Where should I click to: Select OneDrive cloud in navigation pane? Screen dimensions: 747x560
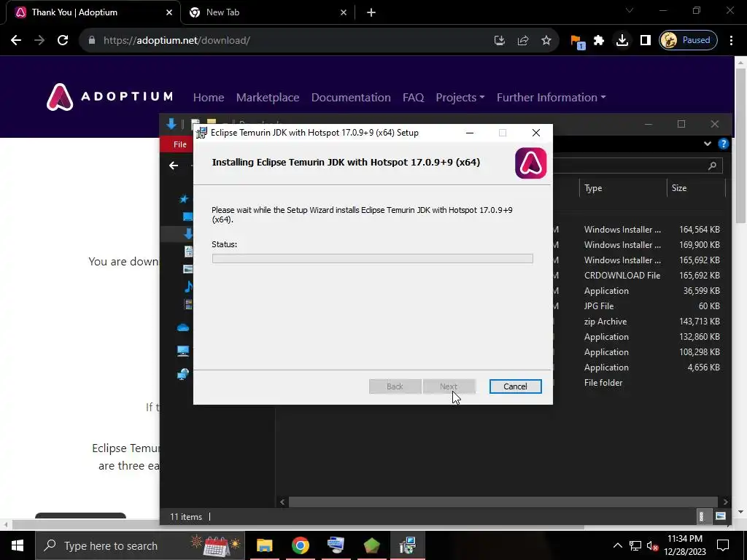click(x=183, y=327)
